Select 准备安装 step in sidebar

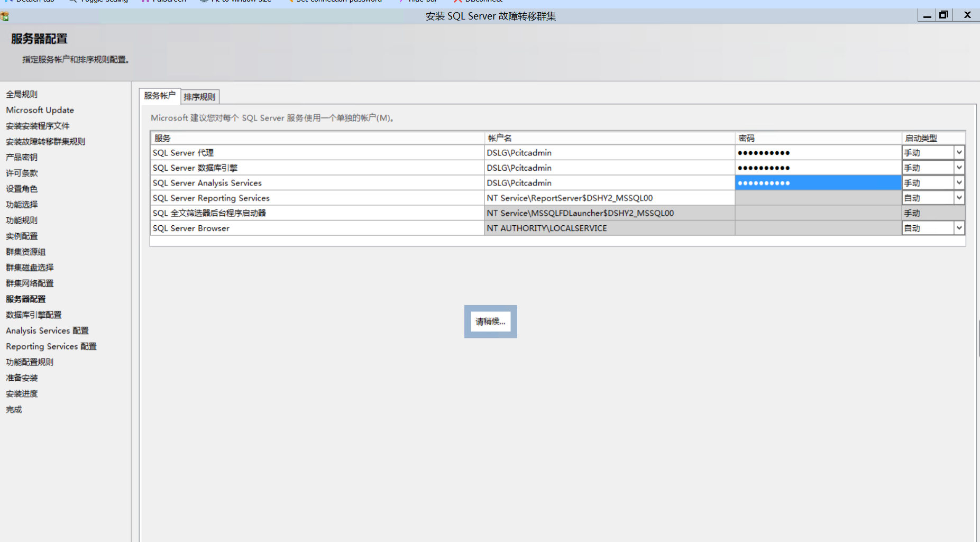point(22,378)
